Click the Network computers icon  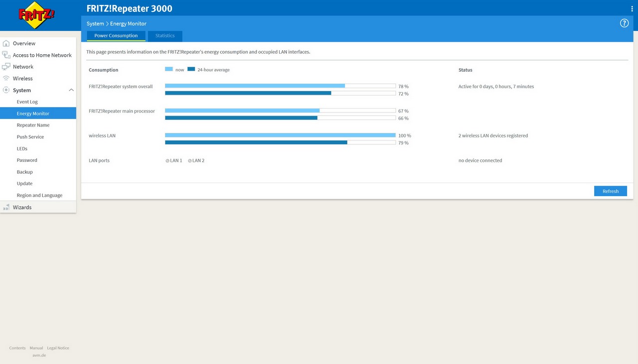(6, 67)
